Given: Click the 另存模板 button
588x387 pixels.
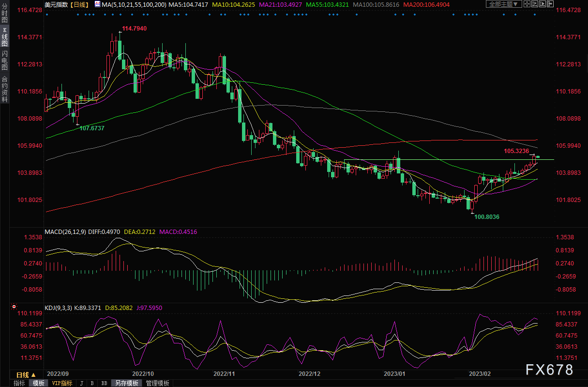Looking at the screenshot, I should pyautogui.click(x=126, y=383).
